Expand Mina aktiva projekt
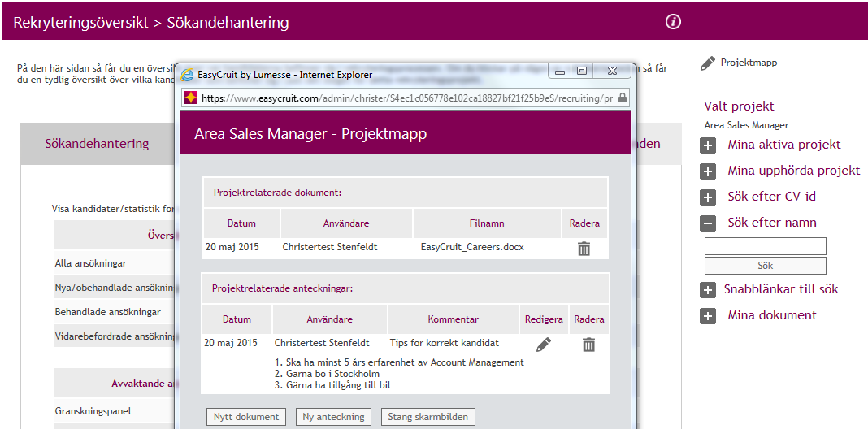Screen dimensions: 868x429 [707, 145]
